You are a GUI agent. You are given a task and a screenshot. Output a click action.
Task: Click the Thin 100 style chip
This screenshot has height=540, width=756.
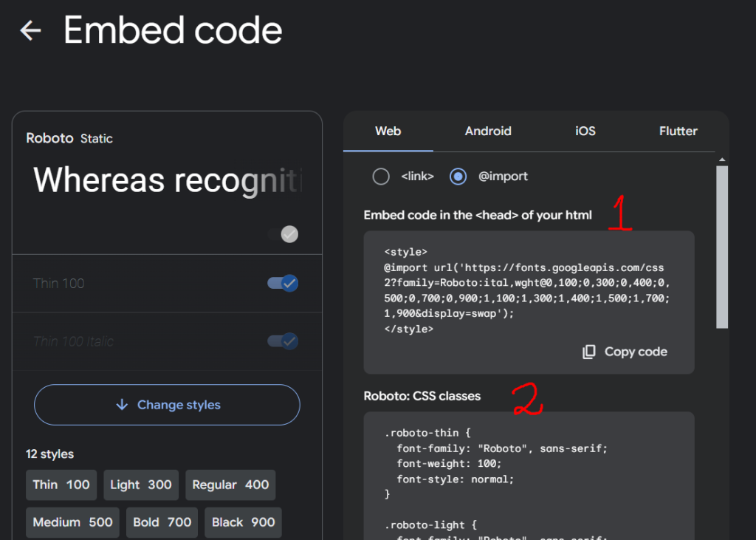(61, 485)
